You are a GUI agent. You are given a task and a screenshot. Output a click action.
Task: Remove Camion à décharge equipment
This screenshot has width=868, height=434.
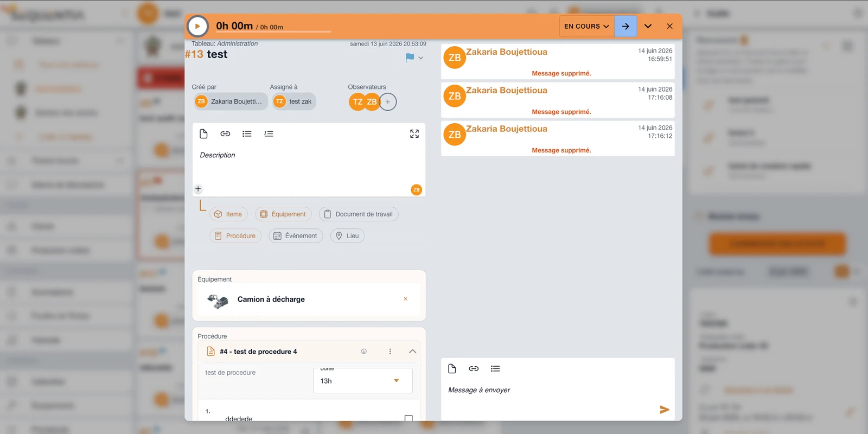405,299
